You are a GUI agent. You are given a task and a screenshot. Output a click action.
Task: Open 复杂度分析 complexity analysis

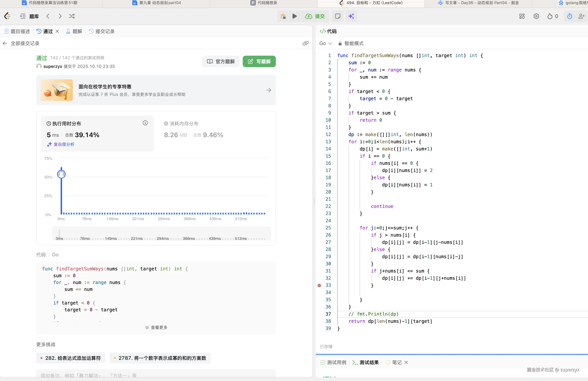pos(61,144)
